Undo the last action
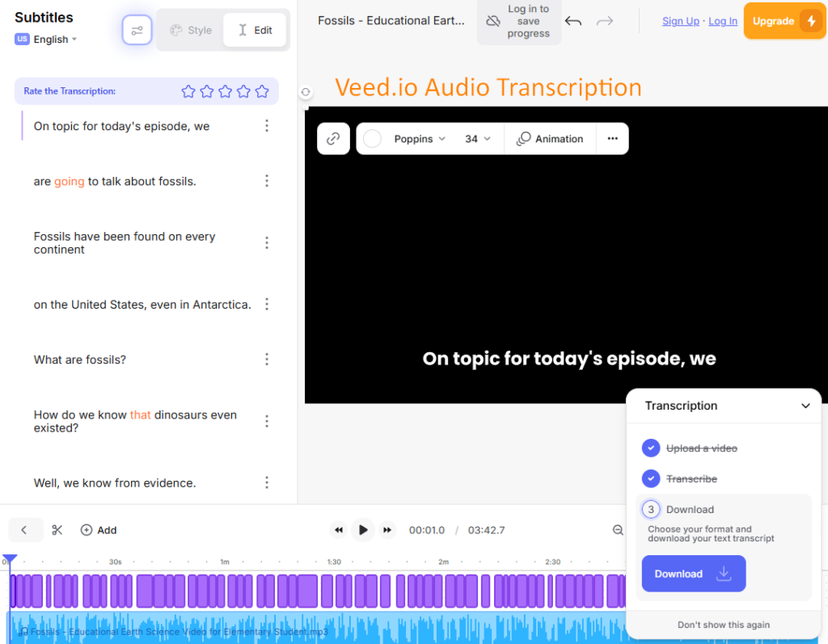Image resolution: width=828 pixels, height=644 pixels. pos(573,21)
